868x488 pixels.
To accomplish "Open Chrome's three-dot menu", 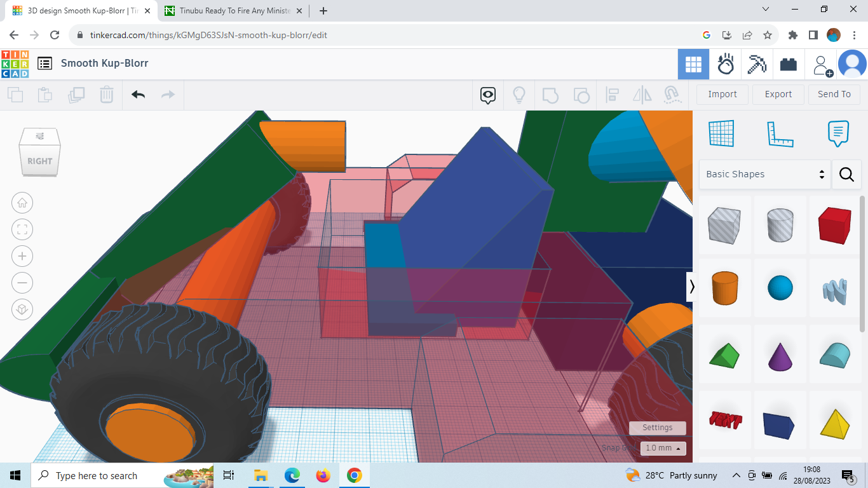I will point(853,35).
